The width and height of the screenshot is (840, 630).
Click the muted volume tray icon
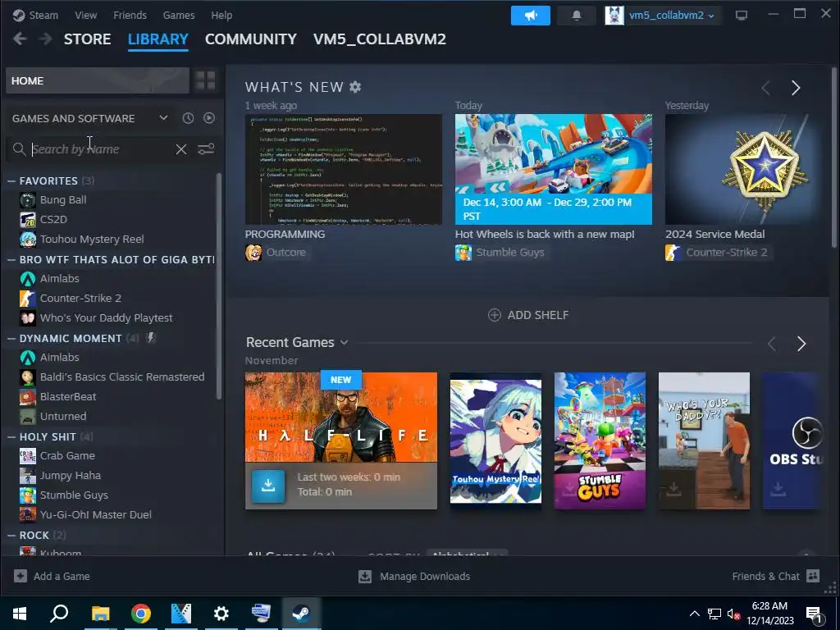pyautogui.click(x=733, y=614)
